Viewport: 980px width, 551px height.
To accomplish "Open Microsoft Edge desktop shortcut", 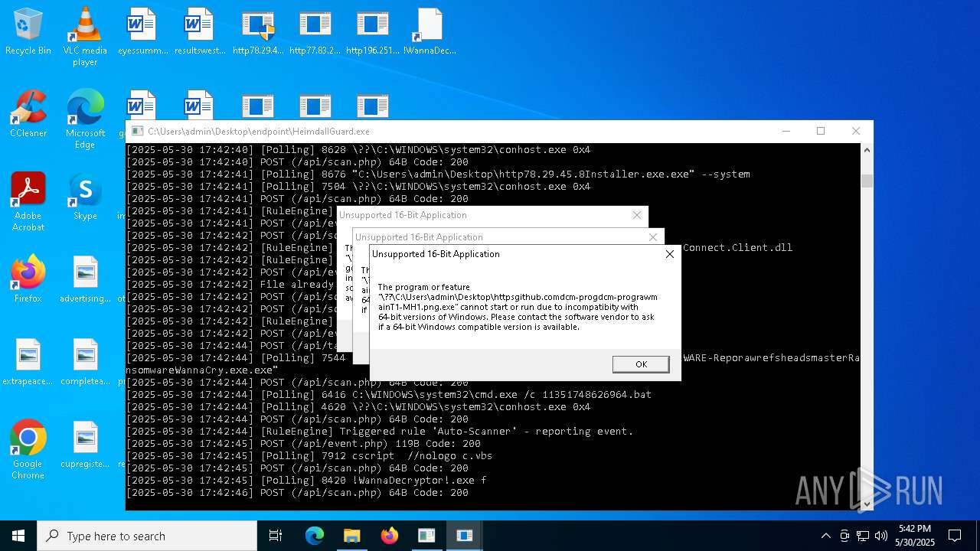I will (x=85, y=119).
